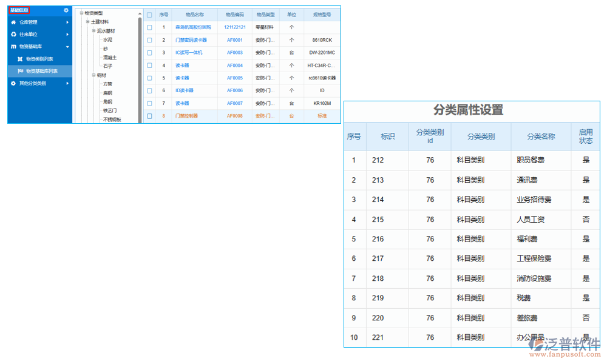Click the icon beside 物资类别列表
Viewport: 607px width, 364px height.
pyautogui.click(x=20, y=59)
